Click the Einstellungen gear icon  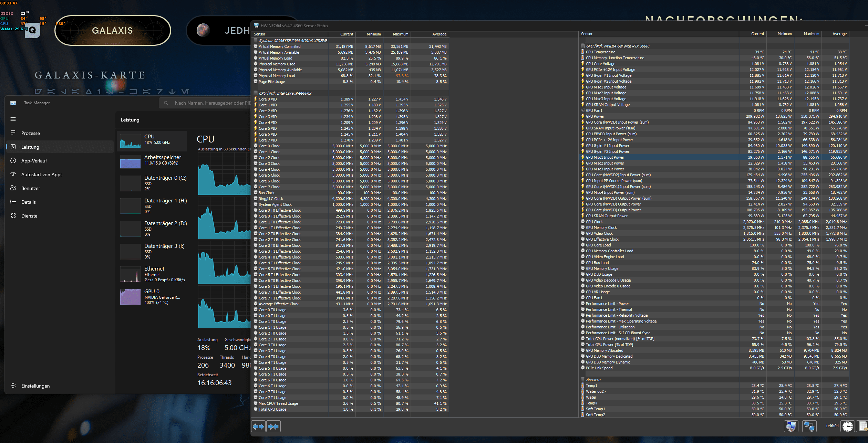pyautogui.click(x=13, y=386)
